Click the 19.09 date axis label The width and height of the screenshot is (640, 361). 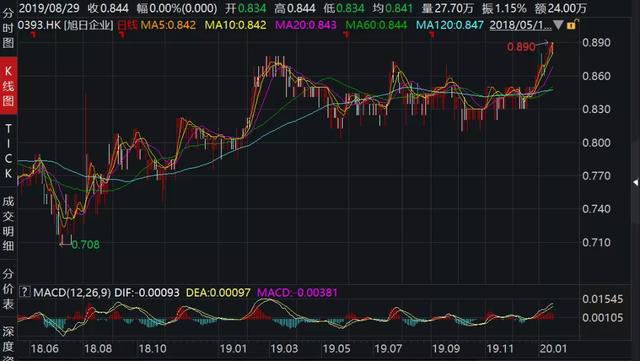(x=446, y=349)
